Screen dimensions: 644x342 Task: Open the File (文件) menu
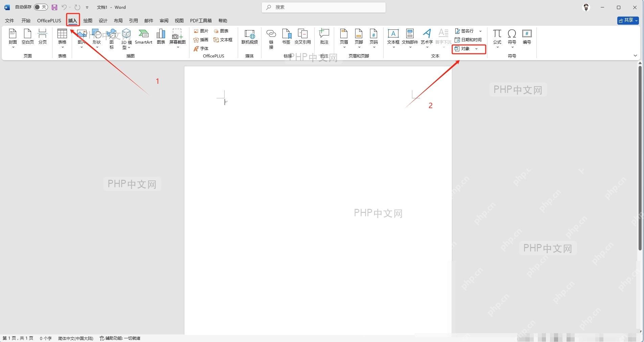[x=9, y=21]
